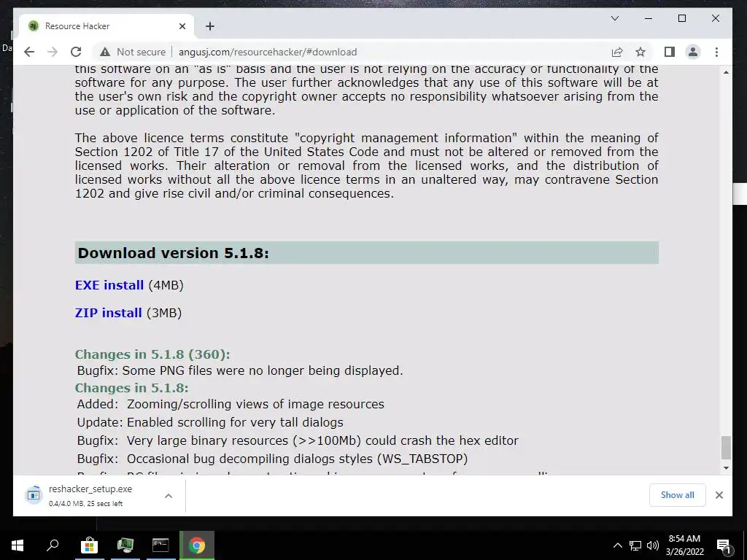Go back to the previous page
Viewport: 747px width, 560px height.
(x=29, y=52)
